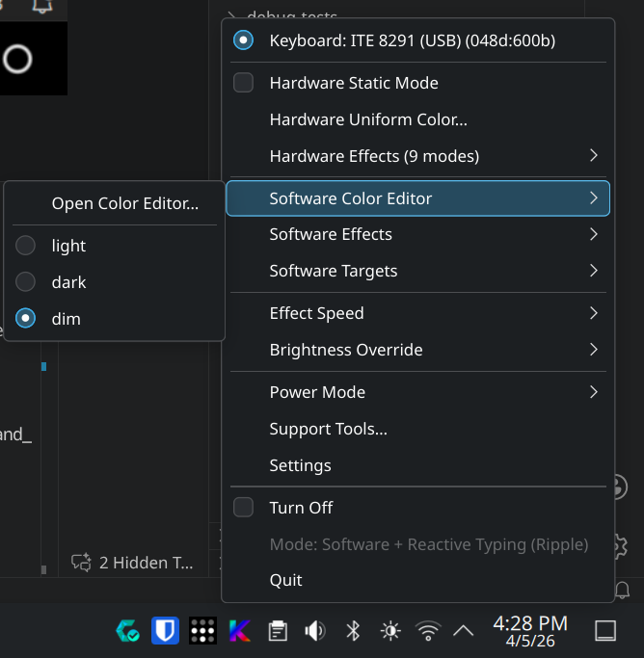The width and height of the screenshot is (644, 658).
Task: Open the screen brightness tray icon
Action: coord(390,631)
